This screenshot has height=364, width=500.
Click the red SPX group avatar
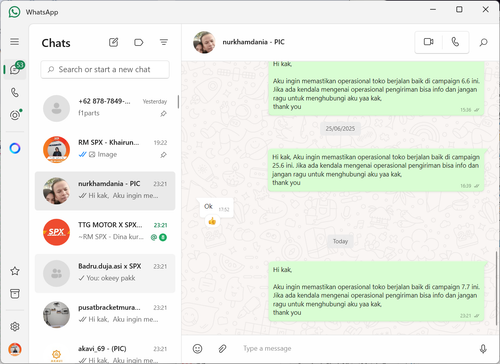pos(56,232)
